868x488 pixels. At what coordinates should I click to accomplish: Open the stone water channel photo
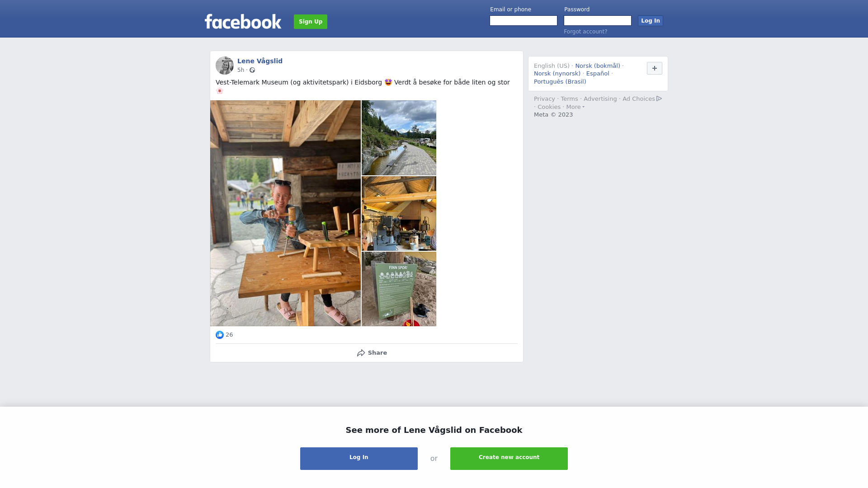(399, 138)
